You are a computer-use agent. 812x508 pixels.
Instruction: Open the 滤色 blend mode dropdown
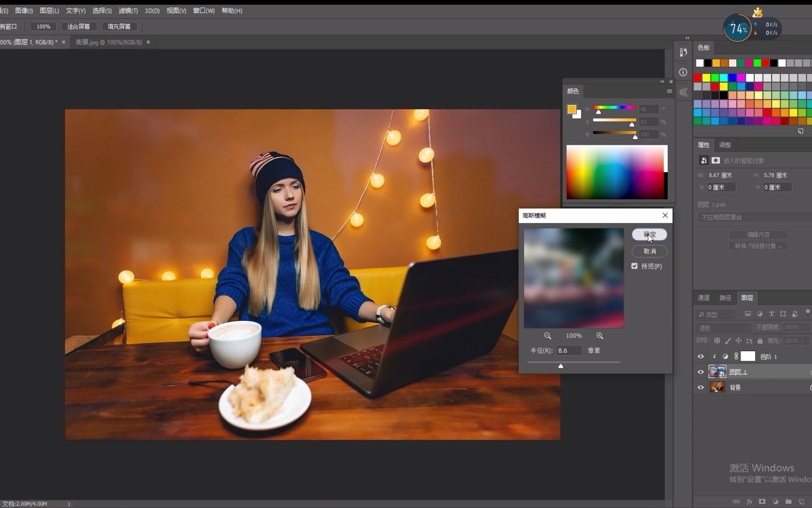(x=724, y=327)
